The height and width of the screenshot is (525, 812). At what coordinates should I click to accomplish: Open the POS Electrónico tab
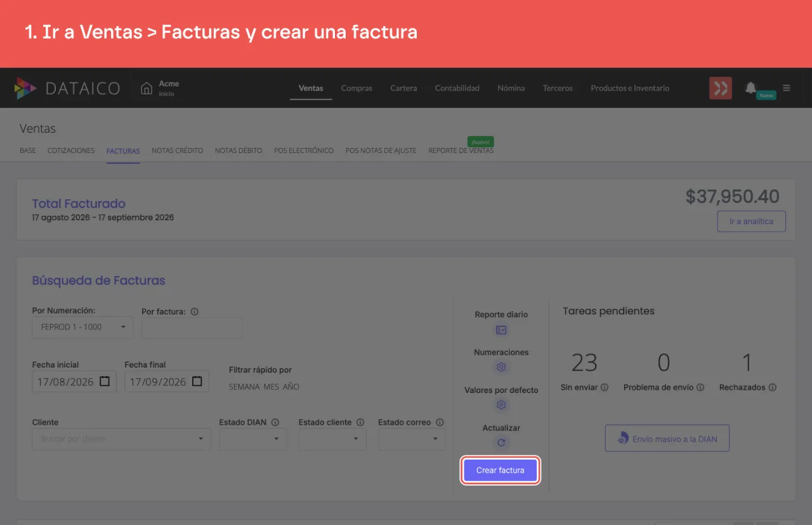click(304, 150)
